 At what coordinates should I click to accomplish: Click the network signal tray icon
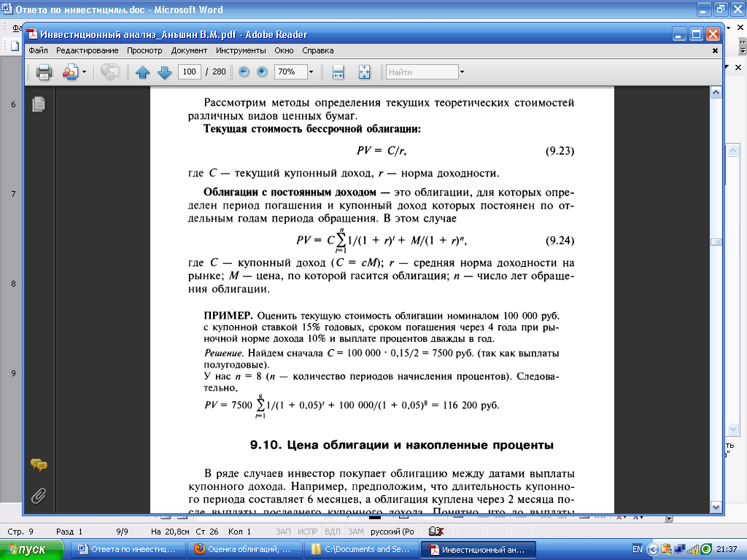pyautogui.click(x=693, y=550)
